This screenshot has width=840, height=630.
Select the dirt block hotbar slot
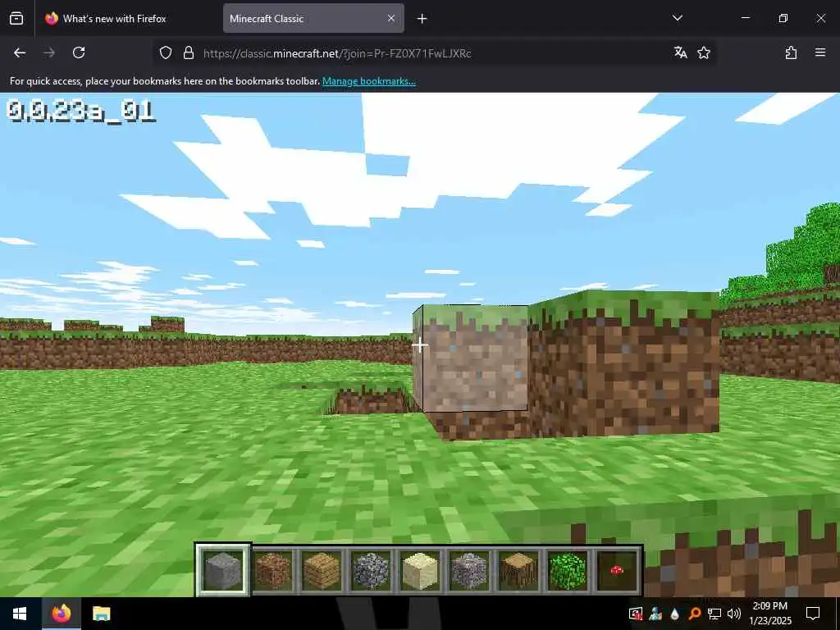coord(272,570)
